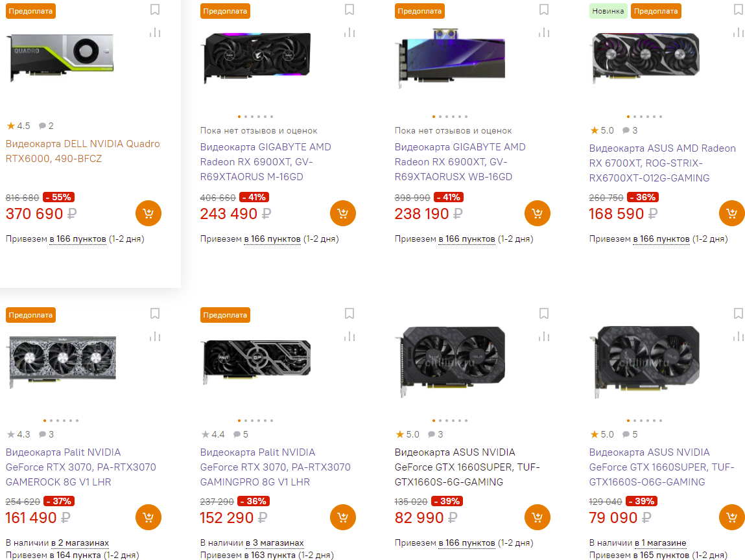This screenshot has height=560, width=745.
Task: Add the 243 490 ₽ GIGABYTE card to cart
Action: tap(342, 213)
